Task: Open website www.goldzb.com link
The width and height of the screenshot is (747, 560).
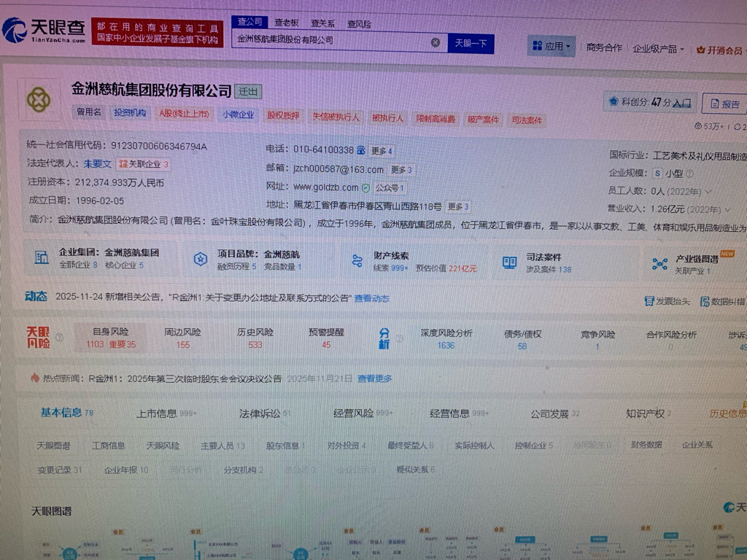Action: [325, 187]
